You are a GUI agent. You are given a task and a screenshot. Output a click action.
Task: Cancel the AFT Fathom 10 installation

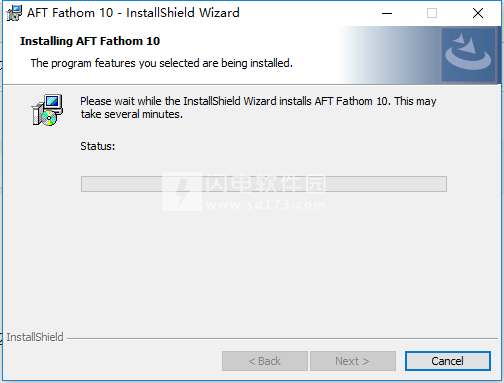click(448, 361)
